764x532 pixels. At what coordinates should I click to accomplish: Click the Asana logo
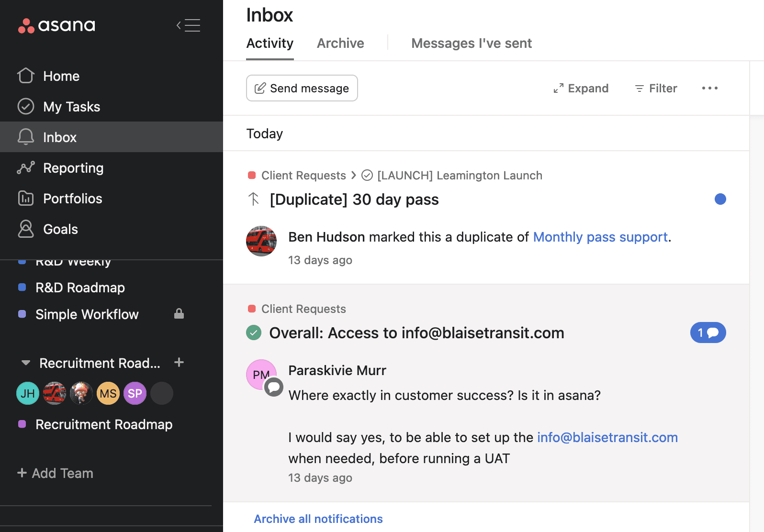pyautogui.click(x=56, y=25)
